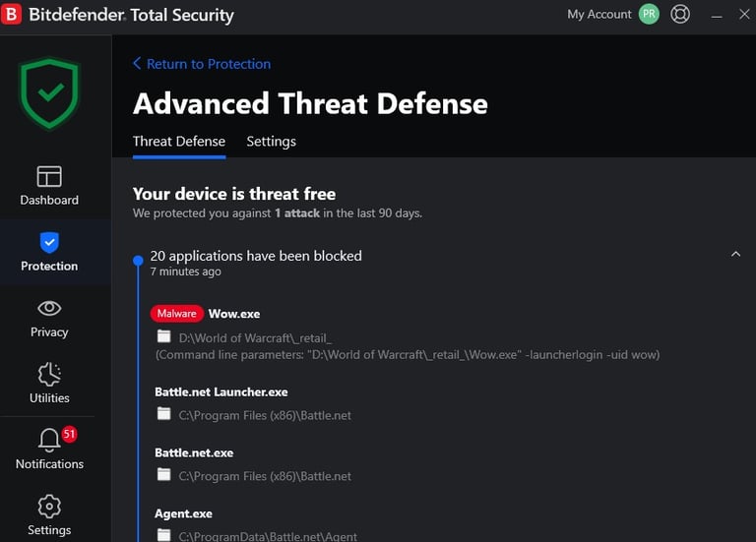The image size is (756, 542).
Task: Click the 1 attack summary text
Action: pyautogui.click(x=297, y=213)
